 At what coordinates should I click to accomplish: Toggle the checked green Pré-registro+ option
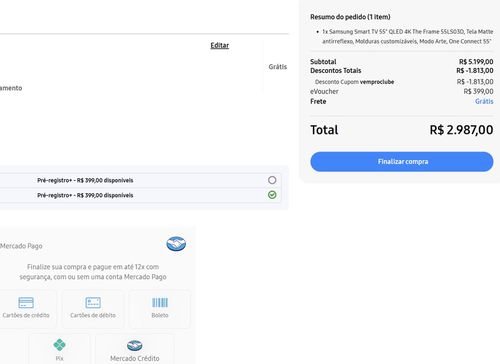click(272, 195)
